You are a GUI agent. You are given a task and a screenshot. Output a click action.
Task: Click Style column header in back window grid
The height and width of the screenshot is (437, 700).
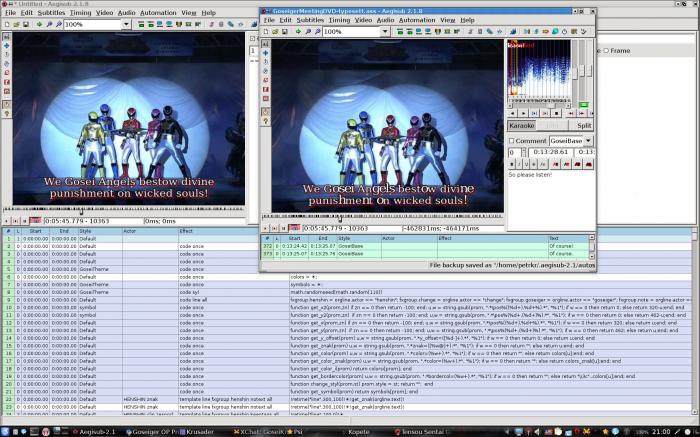[x=100, y=231]
